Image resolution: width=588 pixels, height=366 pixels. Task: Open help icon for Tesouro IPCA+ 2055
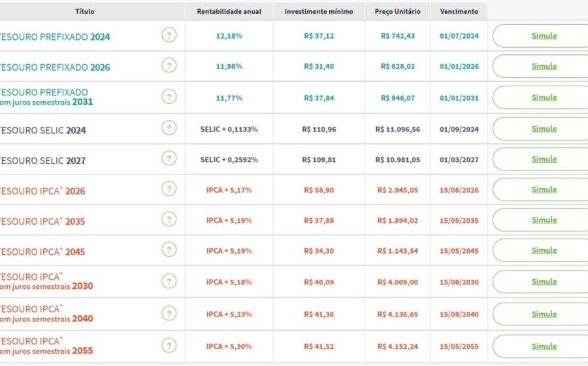point(169,346)
